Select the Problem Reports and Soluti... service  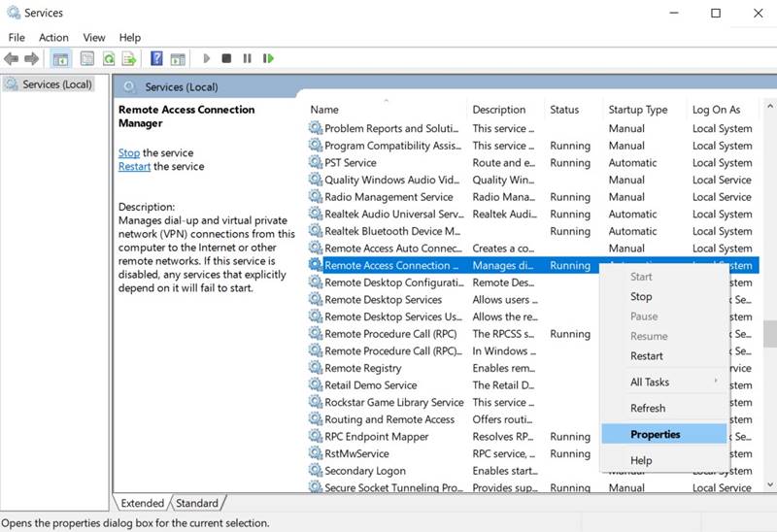391,128
